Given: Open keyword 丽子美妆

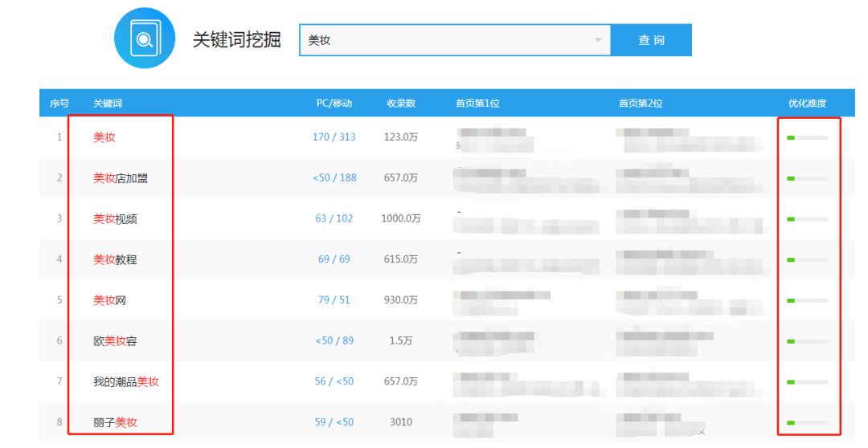Looking at the screenshot, I should point(115,422).
